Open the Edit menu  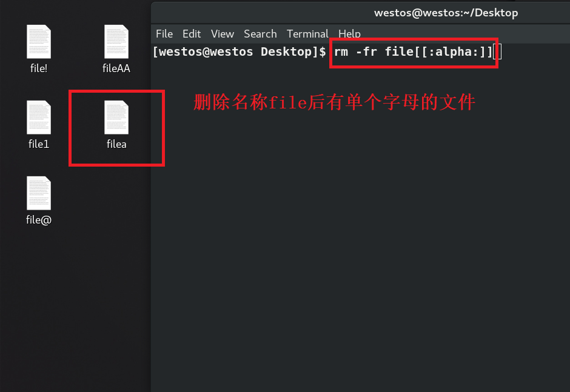click(x=192, y=34)
